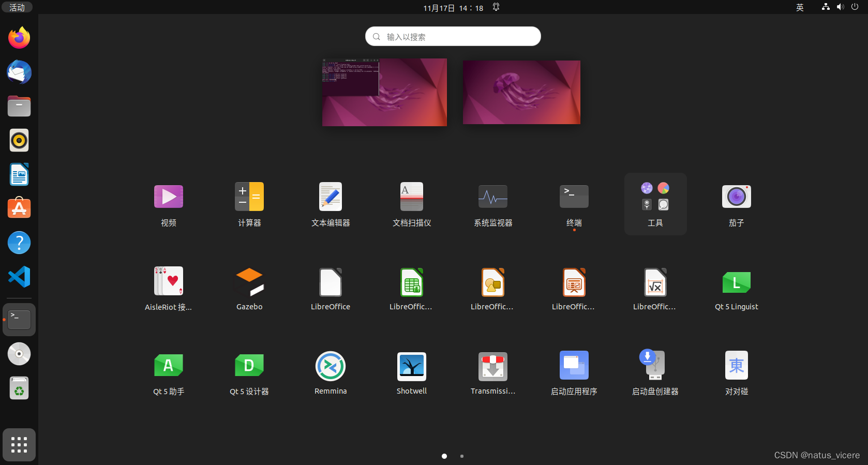Screen dimensions: 868x465
Task: Open 启动应用程序 startup applications
Action: click(574, 373)
